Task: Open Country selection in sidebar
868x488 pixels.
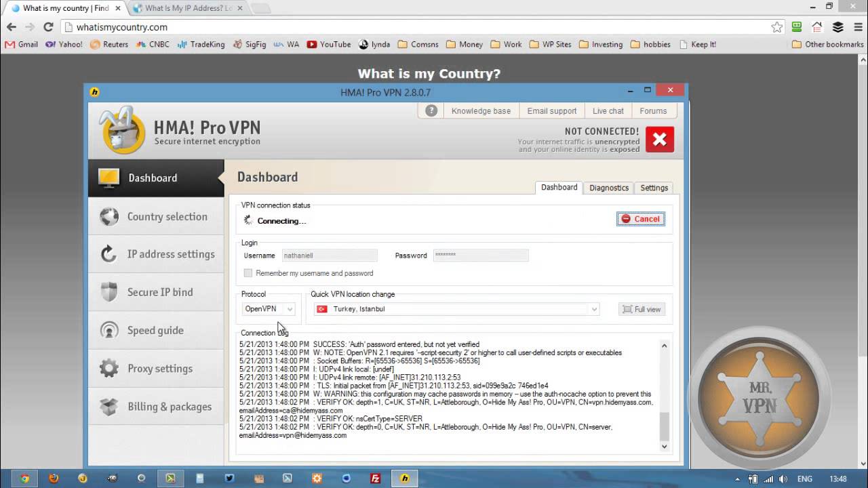Action: [x=156, y=217]
